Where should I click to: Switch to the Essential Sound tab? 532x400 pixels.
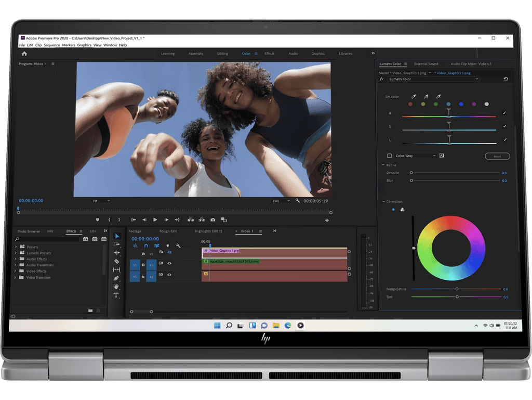point(426,64)
